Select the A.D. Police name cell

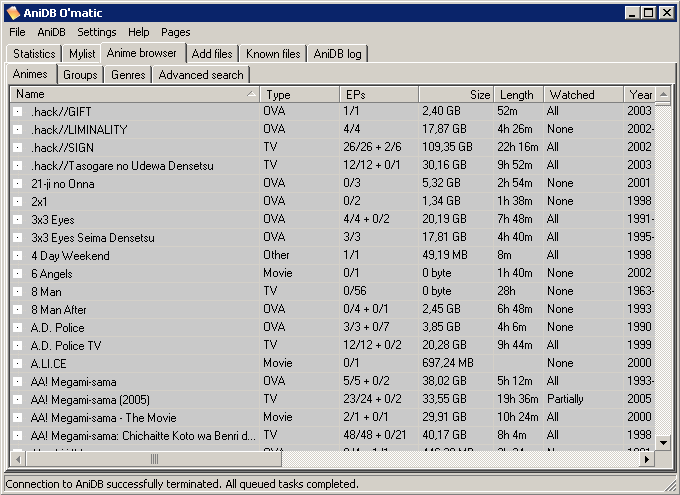click(58, 328)
